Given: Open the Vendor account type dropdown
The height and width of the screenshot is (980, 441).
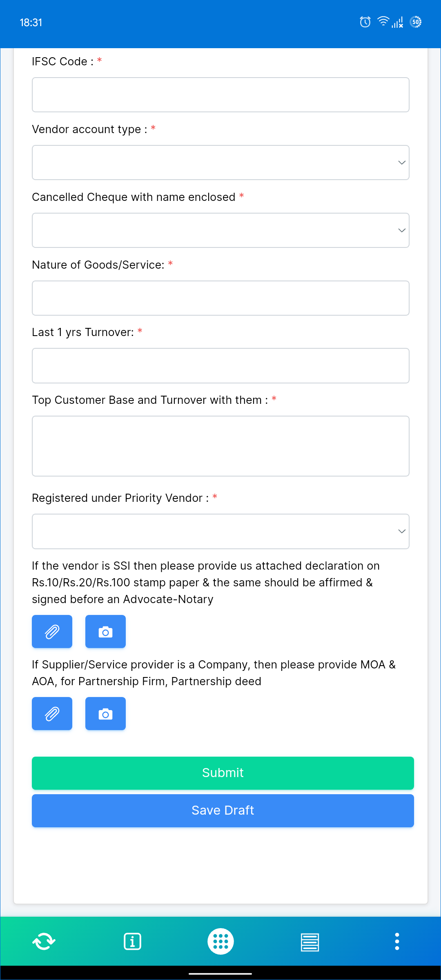Looking at the screenshot, I should tap(220, 162).
